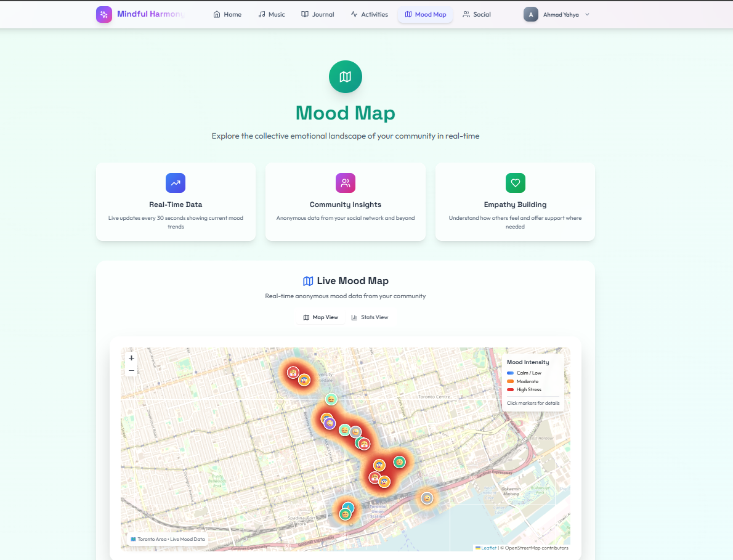Open the Leaflet attribution link
This screenshot has height=560, width=733.
[488, 548]
